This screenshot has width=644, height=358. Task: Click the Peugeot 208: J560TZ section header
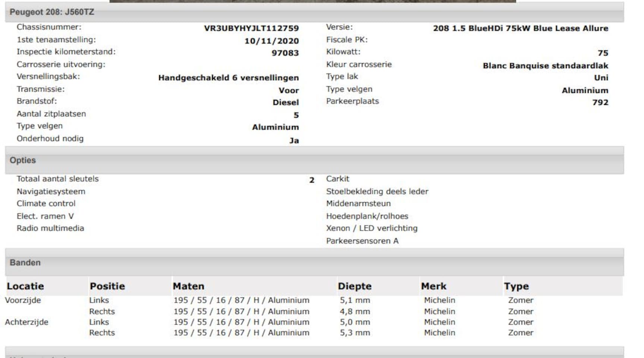[x=52, y=12]
